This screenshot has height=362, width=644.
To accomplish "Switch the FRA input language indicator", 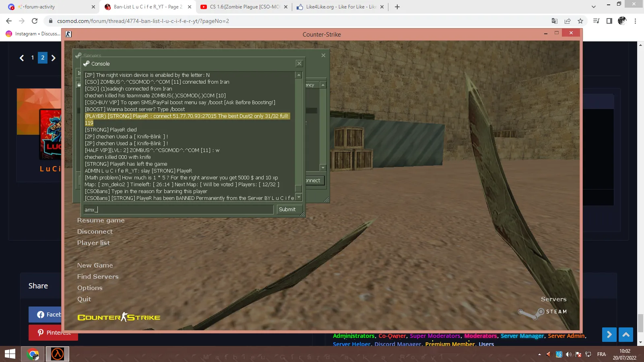I will (601, 354).
